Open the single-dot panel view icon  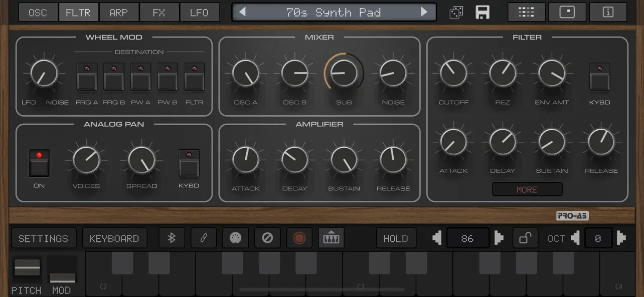coord(567,13)
